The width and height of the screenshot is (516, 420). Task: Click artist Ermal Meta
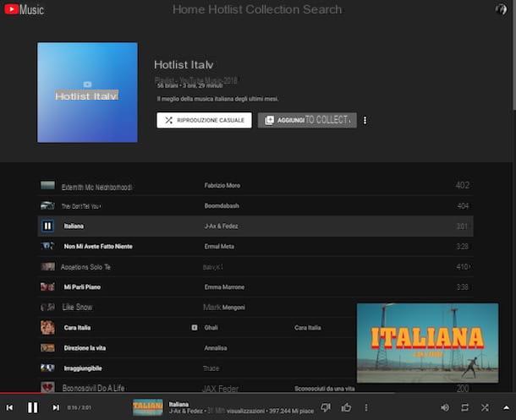point(219,246)
